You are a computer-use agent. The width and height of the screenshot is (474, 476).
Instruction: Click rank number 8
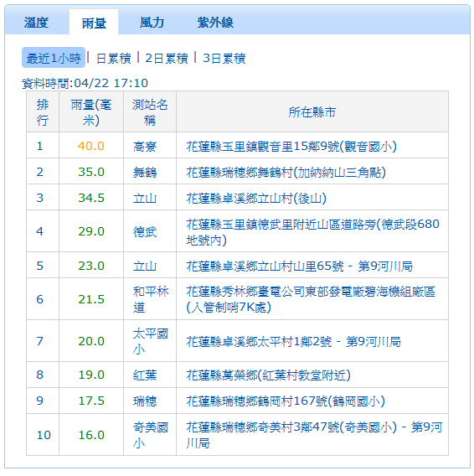[x=39, y=375]
